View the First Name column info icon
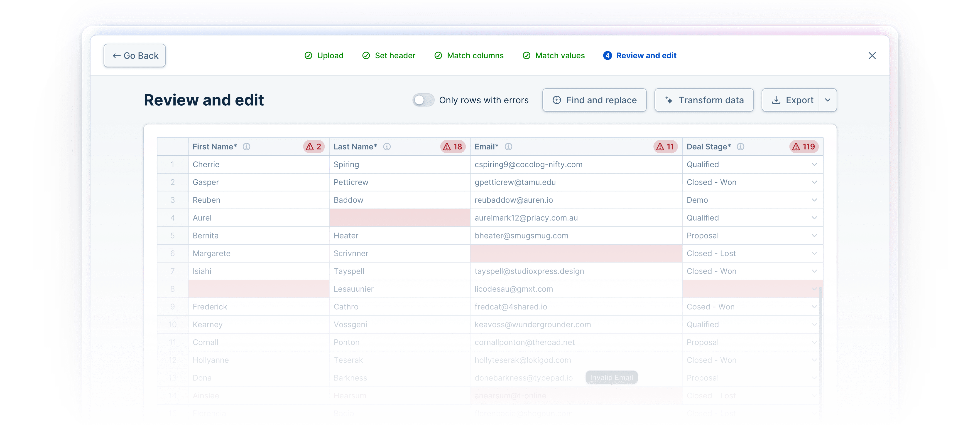The image size is (980, 447). (x=247, y=146)
